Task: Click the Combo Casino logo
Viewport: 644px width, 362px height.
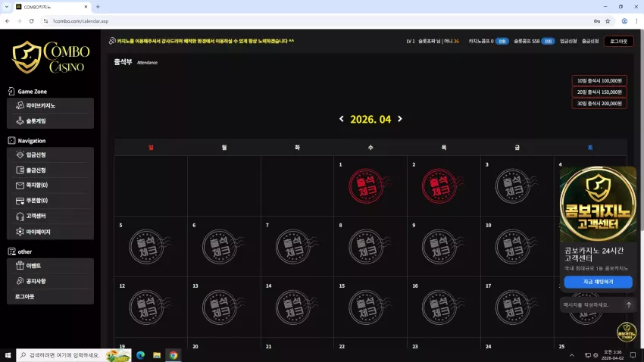Action: point(51,58)
